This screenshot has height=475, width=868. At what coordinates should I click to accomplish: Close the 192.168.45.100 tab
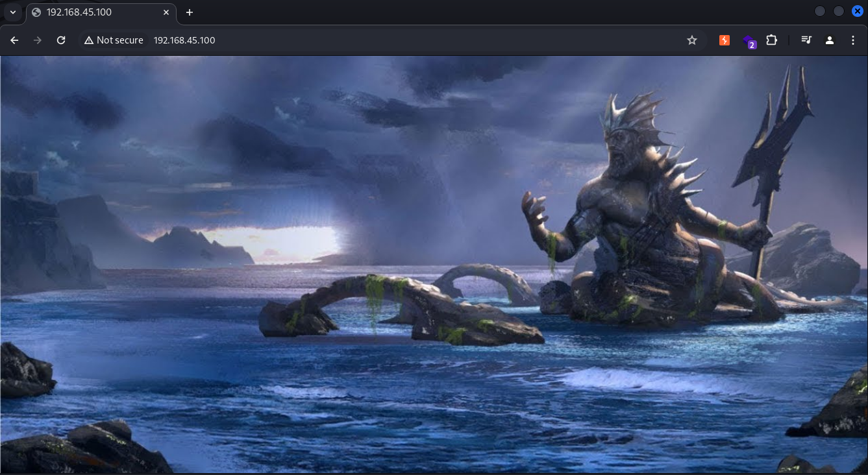tap(166, 12)
